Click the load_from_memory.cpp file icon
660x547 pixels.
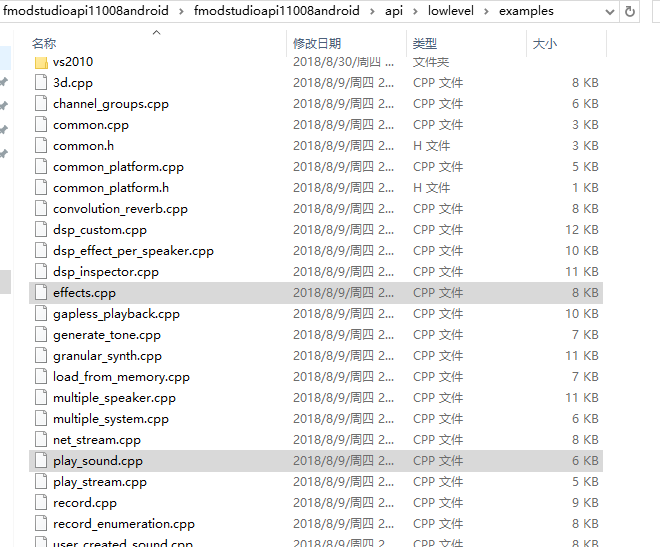point(41,377)
